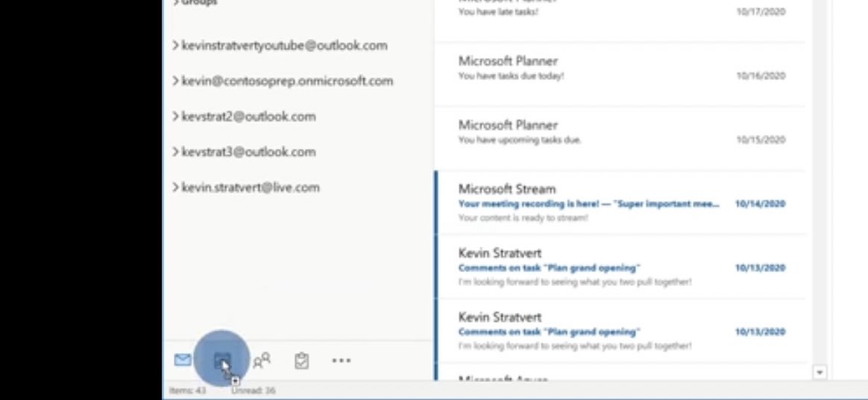The width and height of the screenshot is (868, 400).
Task: Expand kevstrat3@outlook.com account folders
Action: pyautogui.click(x=175, y=152)
